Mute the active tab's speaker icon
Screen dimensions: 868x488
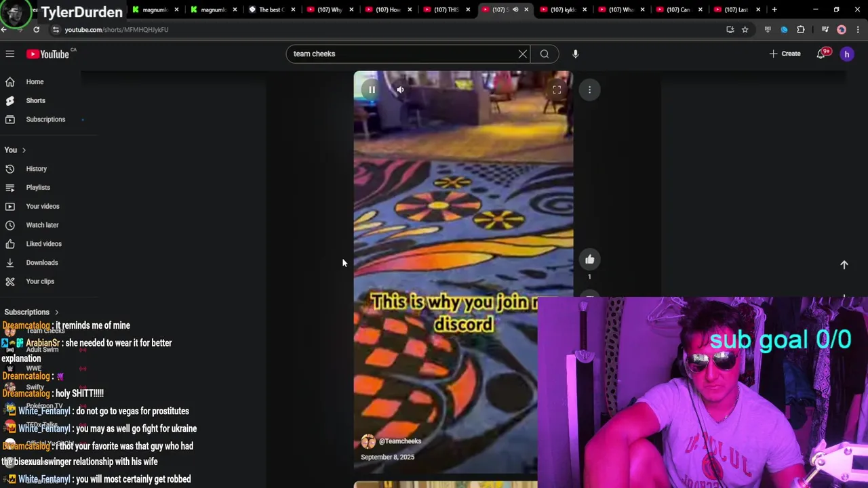point(515,9)
